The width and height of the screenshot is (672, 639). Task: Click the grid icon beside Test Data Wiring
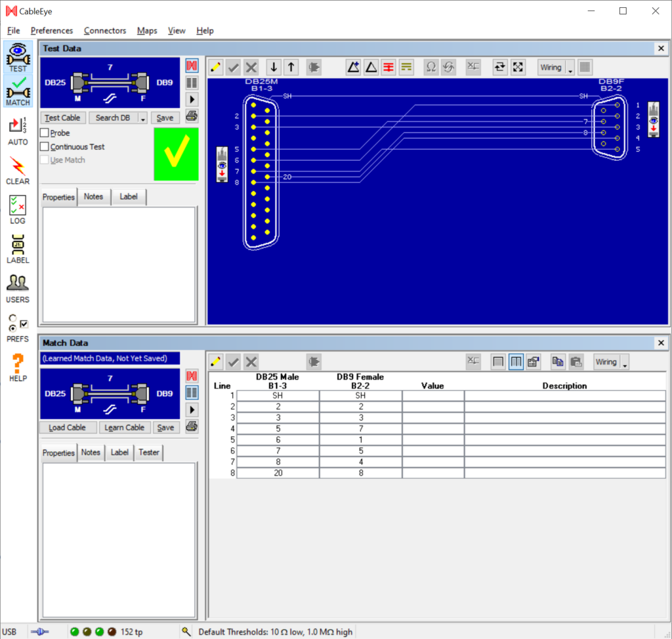pyautogui.click(x=585, y=67)
